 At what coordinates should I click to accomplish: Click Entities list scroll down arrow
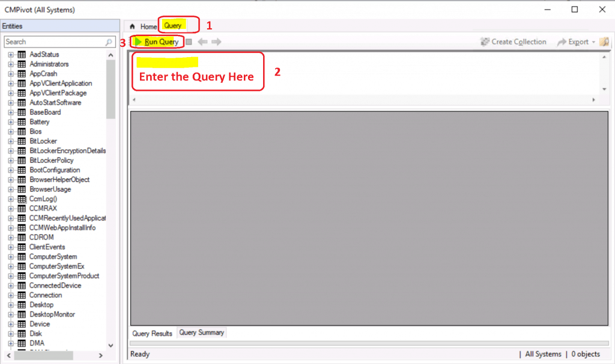pyautogui.click(x=111, y=345)
